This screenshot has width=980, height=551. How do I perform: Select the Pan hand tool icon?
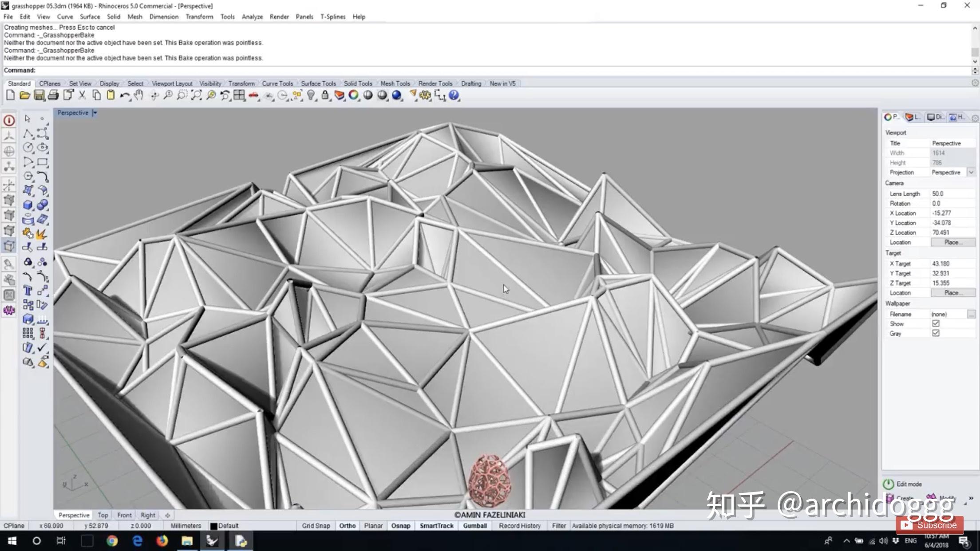point(139,95)
